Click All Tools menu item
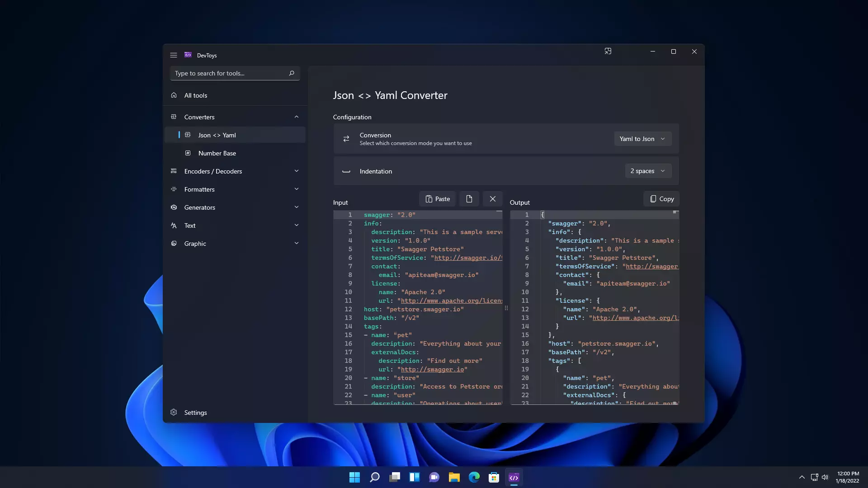868x488 pixels. (196, 95)
